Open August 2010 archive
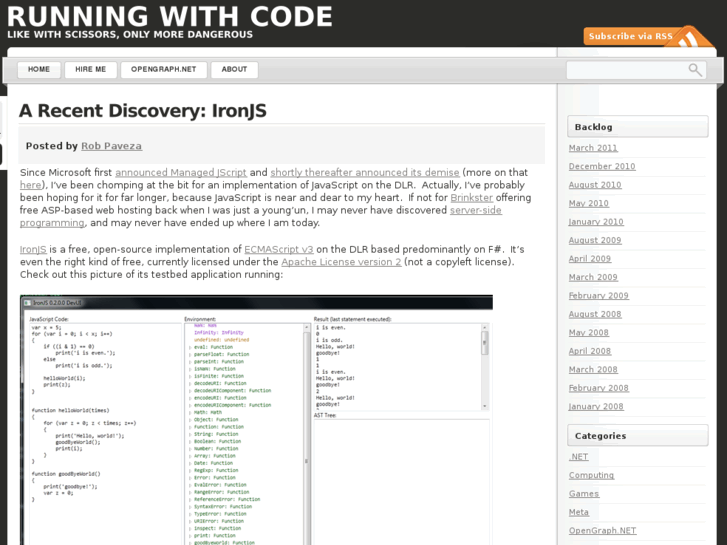The image size is (727, 545). tap(595, 185)
